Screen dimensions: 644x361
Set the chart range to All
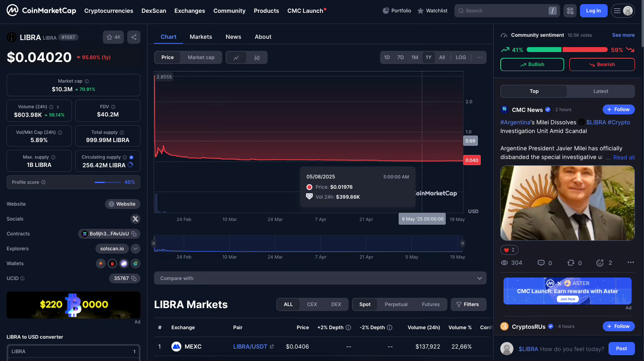[442, 57]
